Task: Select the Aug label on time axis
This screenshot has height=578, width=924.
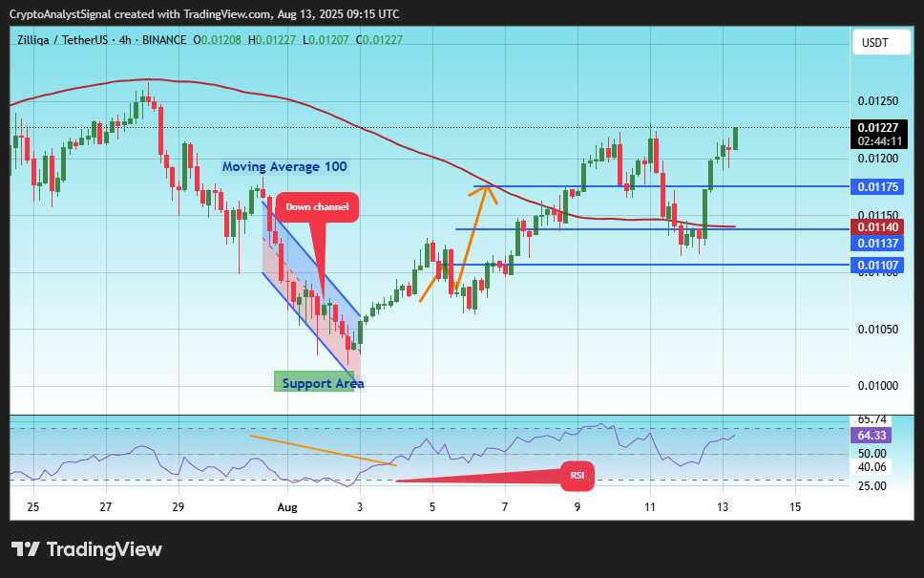Action: click(x=287, y=506)
